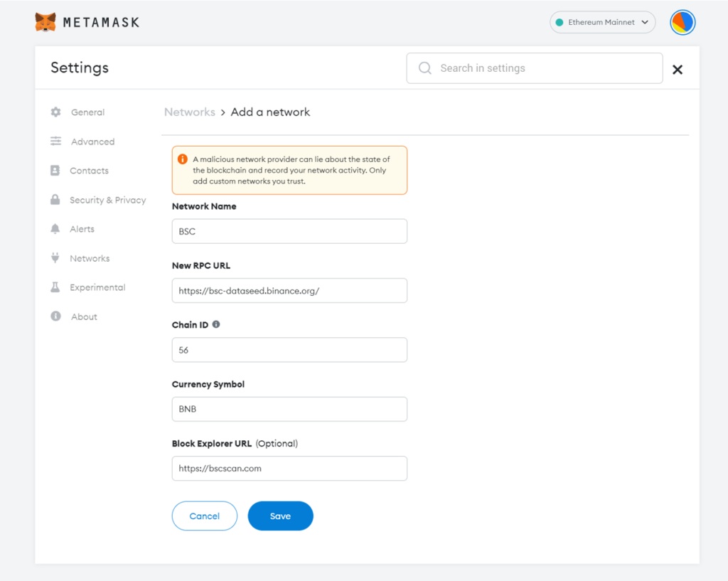Click the About info icon

coord(55,316)
